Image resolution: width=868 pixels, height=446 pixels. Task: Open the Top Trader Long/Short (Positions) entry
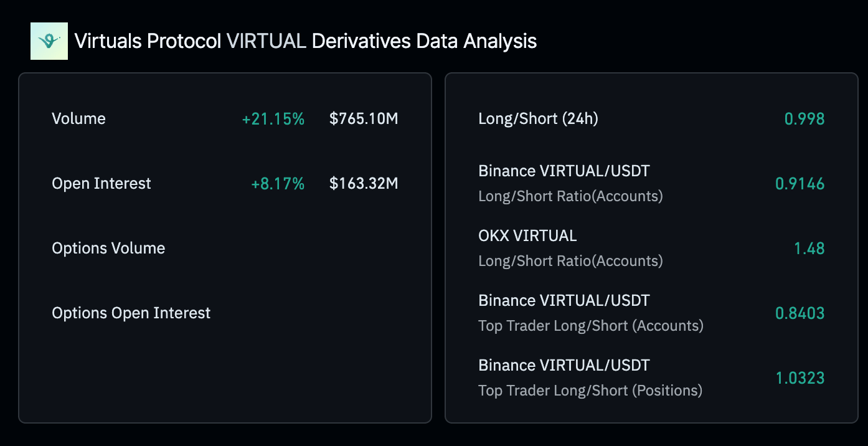[x=590, y=378]
